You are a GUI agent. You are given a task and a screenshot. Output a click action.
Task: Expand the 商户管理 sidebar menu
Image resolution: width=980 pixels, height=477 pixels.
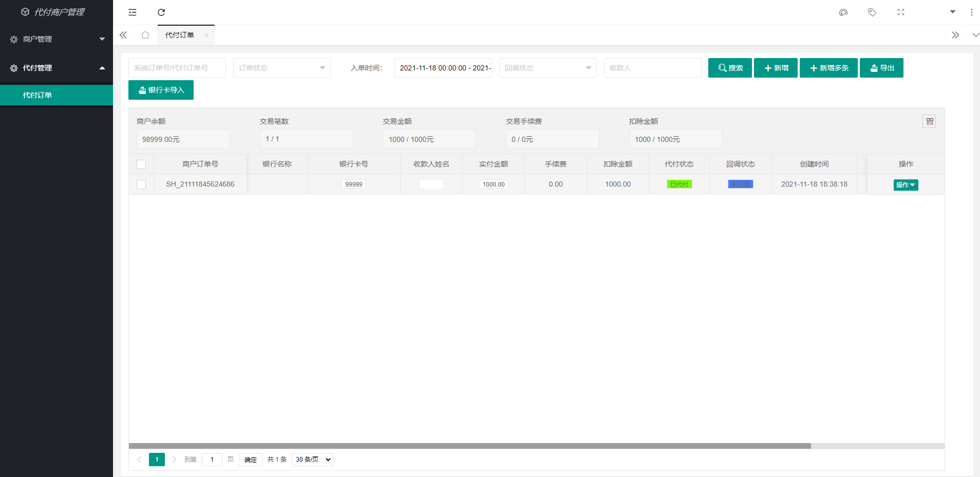tap(56, 39)
